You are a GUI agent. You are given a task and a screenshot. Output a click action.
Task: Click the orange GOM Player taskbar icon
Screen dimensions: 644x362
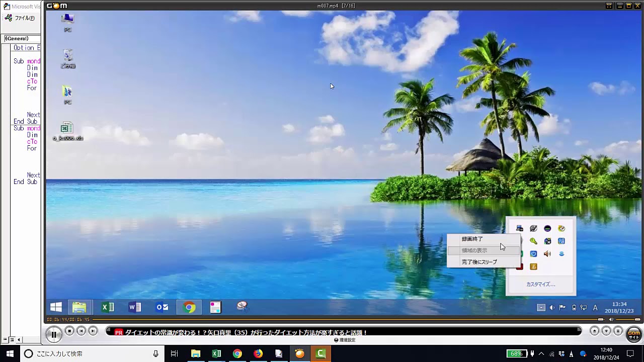click(x=300, y=353)
